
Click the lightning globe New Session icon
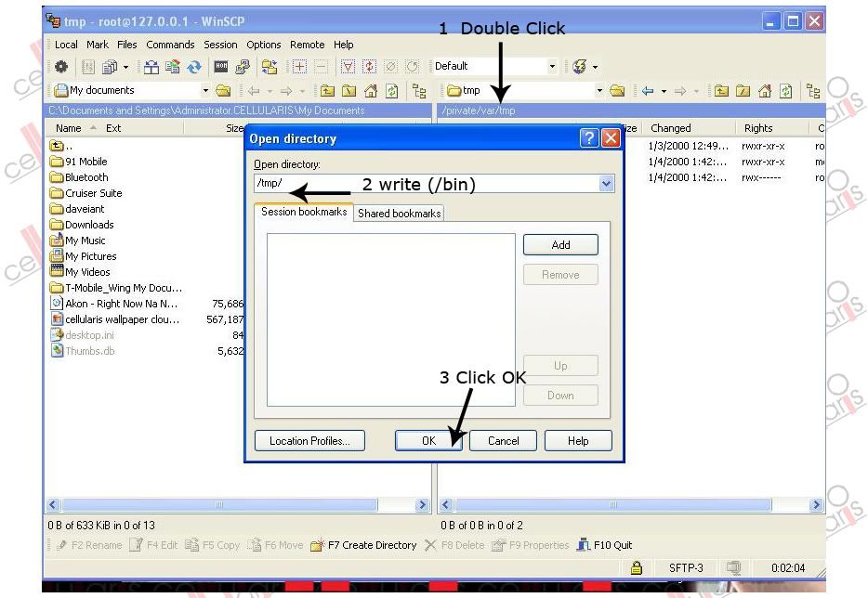pyautogui.click(x=580, y=67)
